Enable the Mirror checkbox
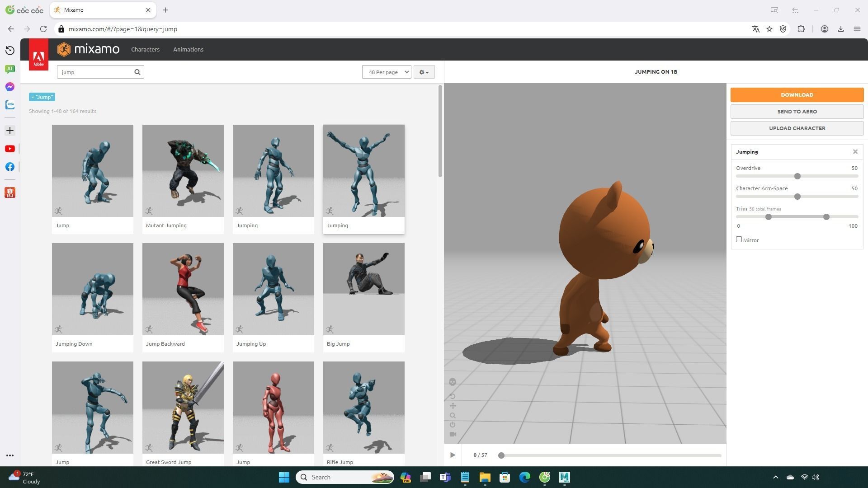This screenshot has height=488, width=868. pyautogui.click(x=739, y=239)
